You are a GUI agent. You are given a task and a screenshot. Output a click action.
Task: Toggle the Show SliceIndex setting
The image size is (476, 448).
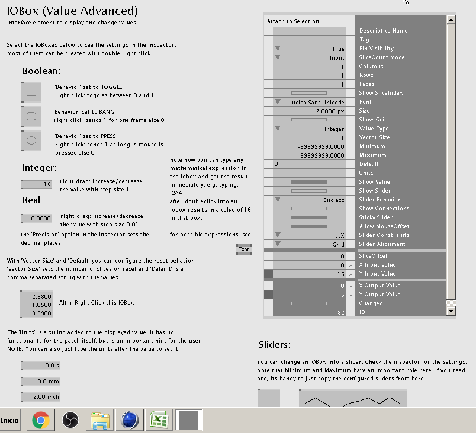[x=308, y=93]
